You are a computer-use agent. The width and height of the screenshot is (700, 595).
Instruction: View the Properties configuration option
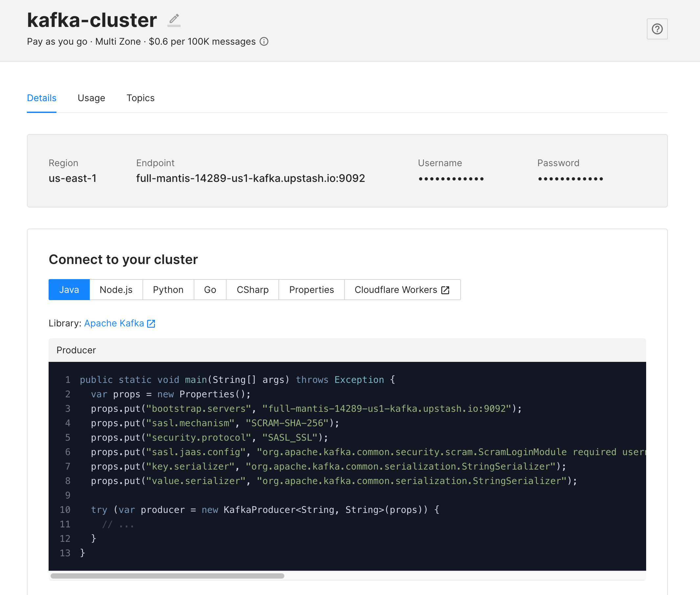click(311, 290)
